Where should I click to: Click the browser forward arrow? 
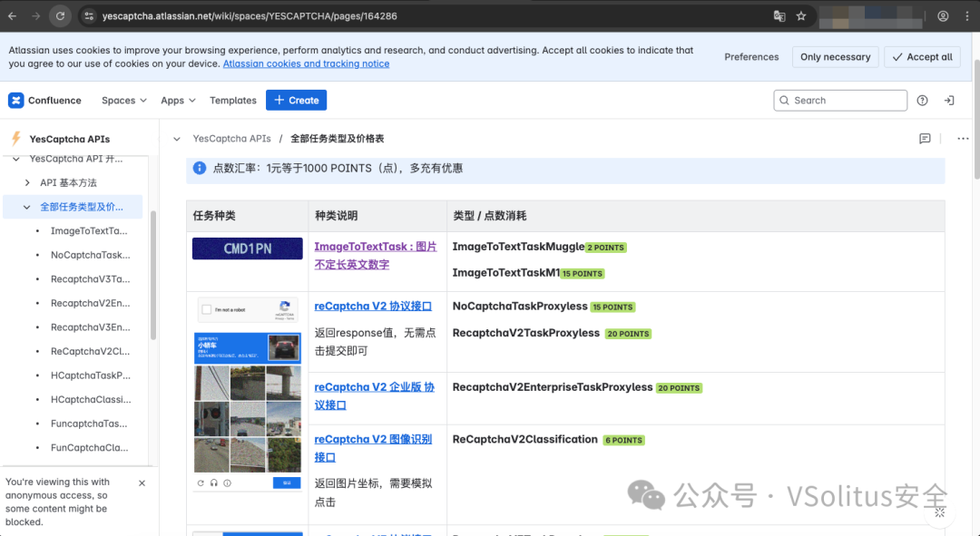36,16
